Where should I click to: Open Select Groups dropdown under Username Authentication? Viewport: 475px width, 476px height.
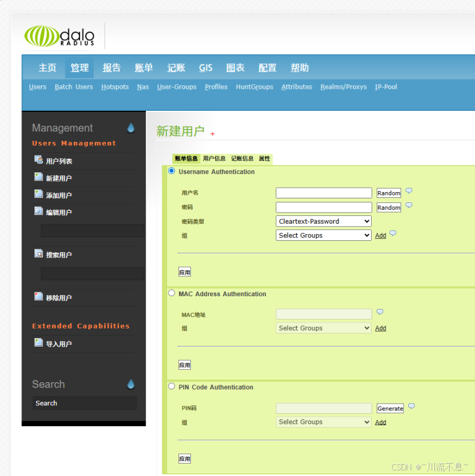324,235
